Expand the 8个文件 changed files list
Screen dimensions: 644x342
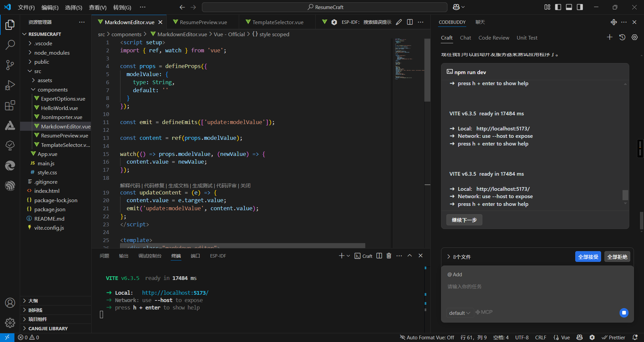[x=459, y=257]
